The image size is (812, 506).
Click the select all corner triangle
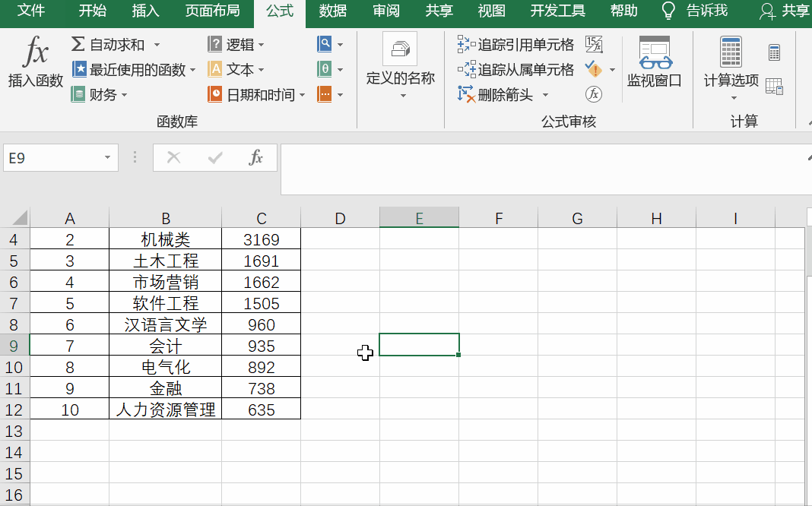[18, 218]
